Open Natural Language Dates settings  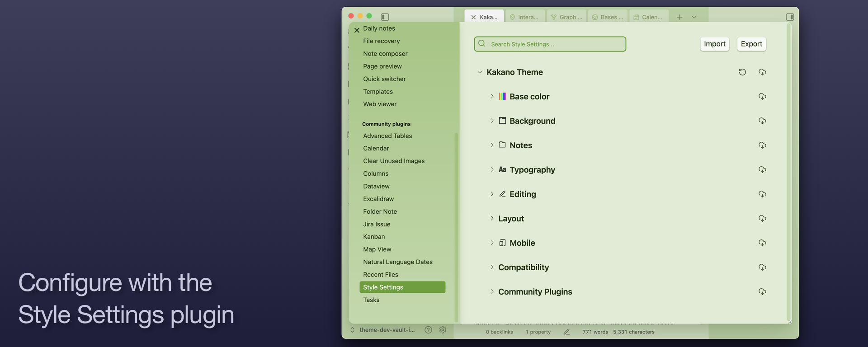398,262
